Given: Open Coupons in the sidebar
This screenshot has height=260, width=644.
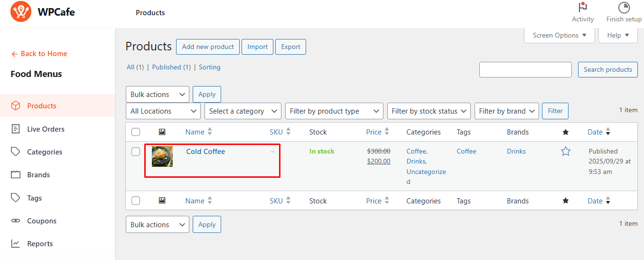Looking at the screenshot, I should (x=42, y=221).
